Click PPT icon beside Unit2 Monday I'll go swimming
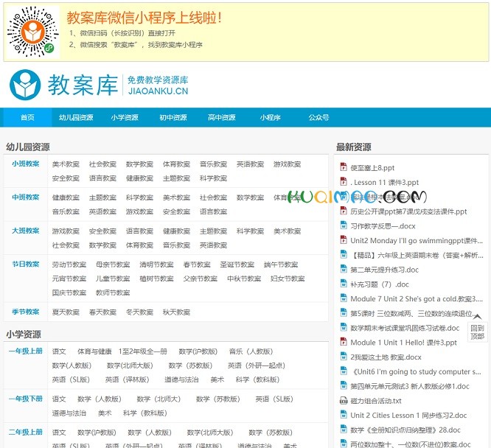 coord(344,239)
